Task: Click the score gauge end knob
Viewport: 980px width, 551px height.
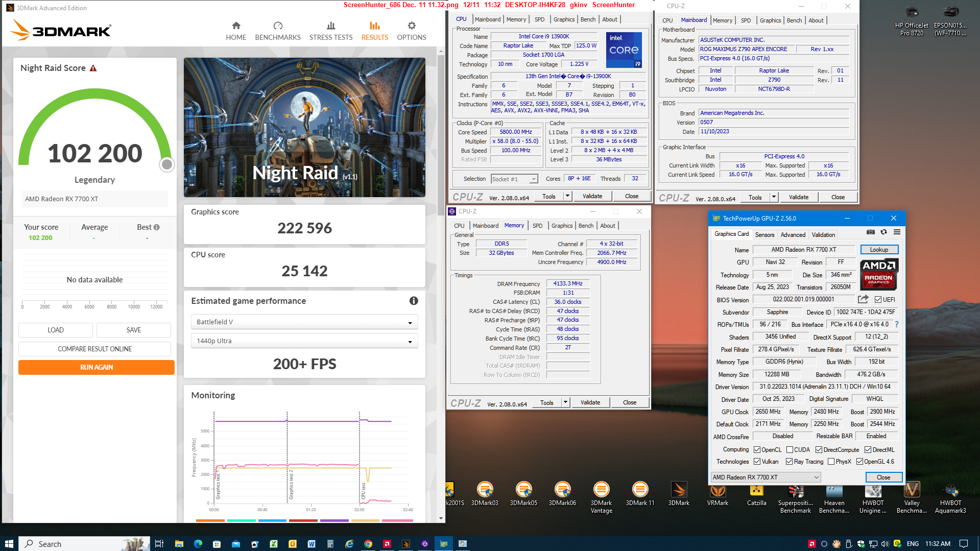Action: coord(166,164)
